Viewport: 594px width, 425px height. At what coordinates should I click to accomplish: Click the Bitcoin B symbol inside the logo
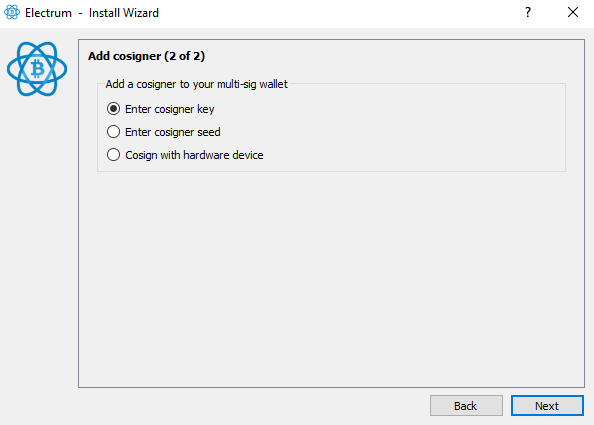coord(37,69)
